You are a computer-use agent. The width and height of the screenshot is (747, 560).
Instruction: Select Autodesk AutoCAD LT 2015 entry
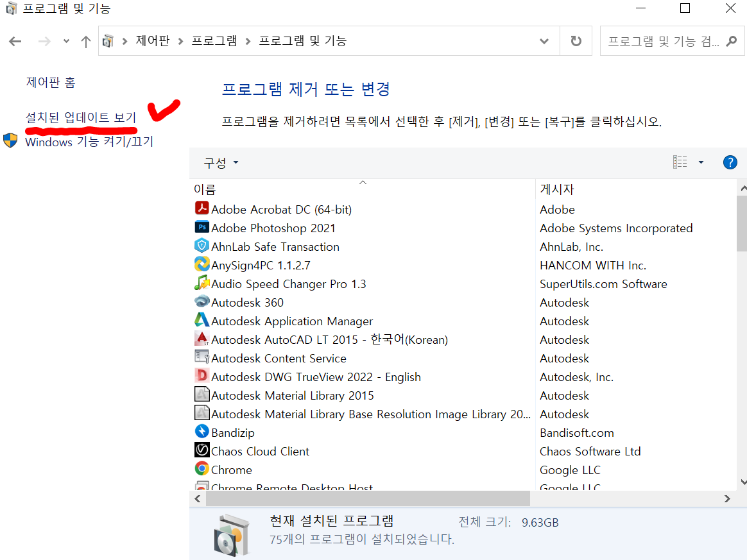[x=330, y=339]
